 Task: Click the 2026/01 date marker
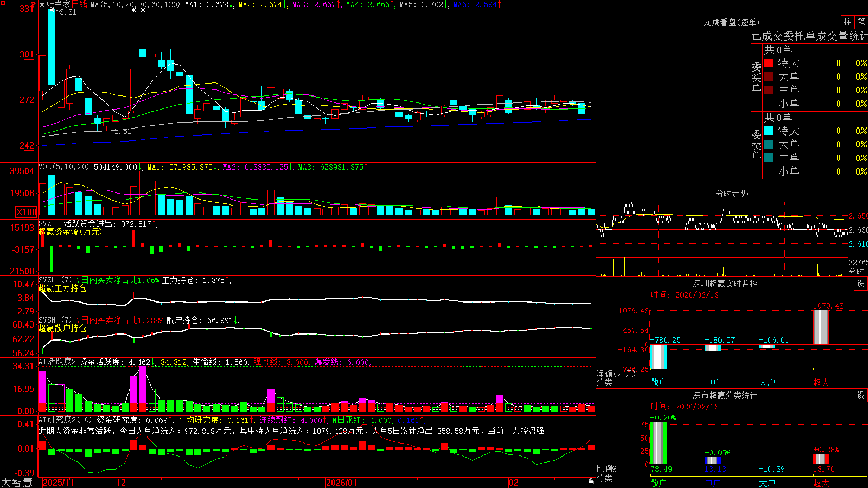pos(342,483)
